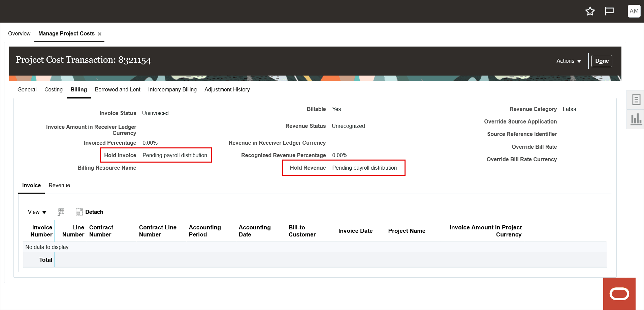Open the document details side panel icon
This screenshot has width=644, height=310.
click(x=636, y=100)
